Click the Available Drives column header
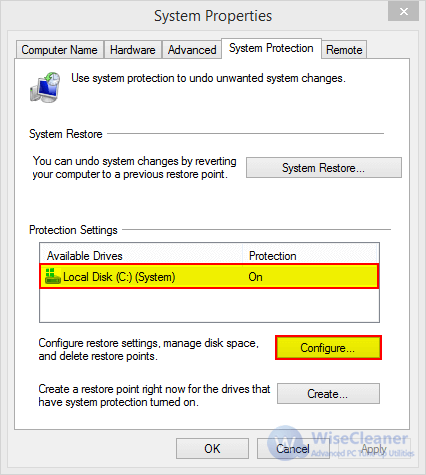 [141, 256]
